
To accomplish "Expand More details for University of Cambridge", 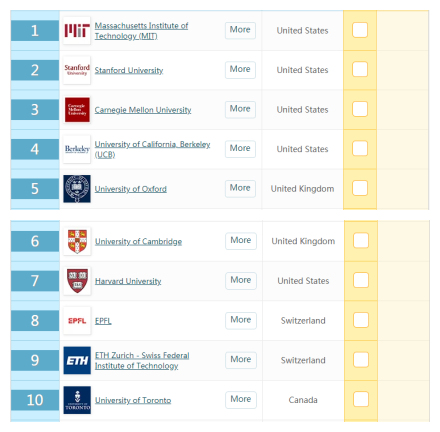I will pos(241,241).
